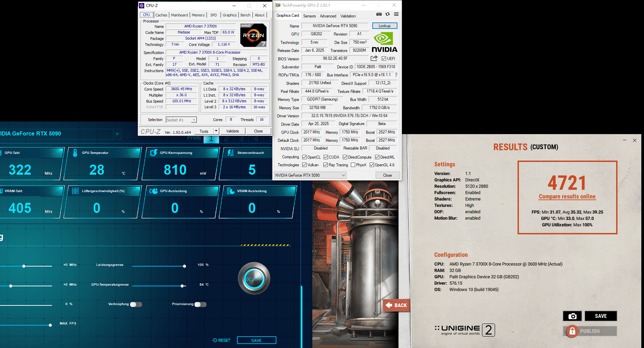This screenshot has width=644, height=348.
Task: Click the CPU-Z title bar app icon
Action: point(142,5)
